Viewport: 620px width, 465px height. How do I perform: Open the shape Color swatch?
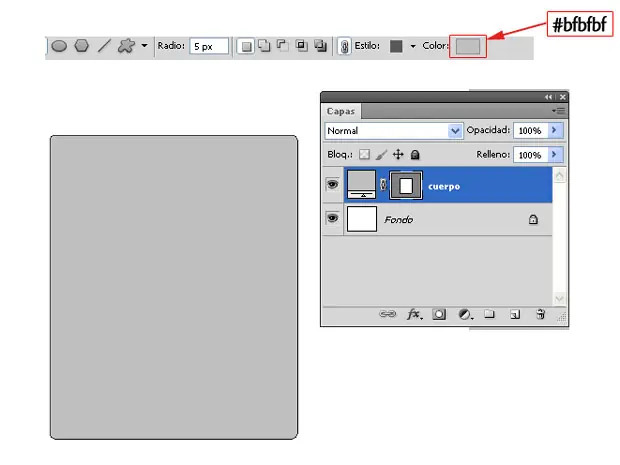pyautogui.click(x=468, y=46)
